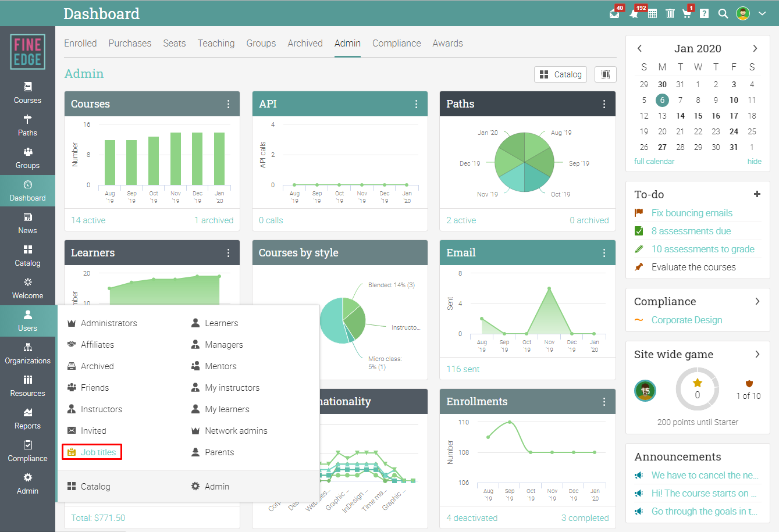Open notifications bell with 192 badge

point(634,13)
